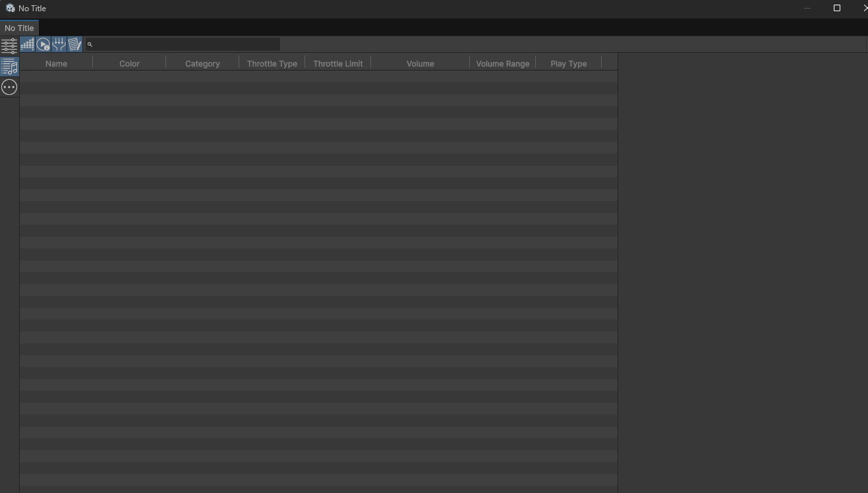Select the No Title document tab

coord(19,28)
